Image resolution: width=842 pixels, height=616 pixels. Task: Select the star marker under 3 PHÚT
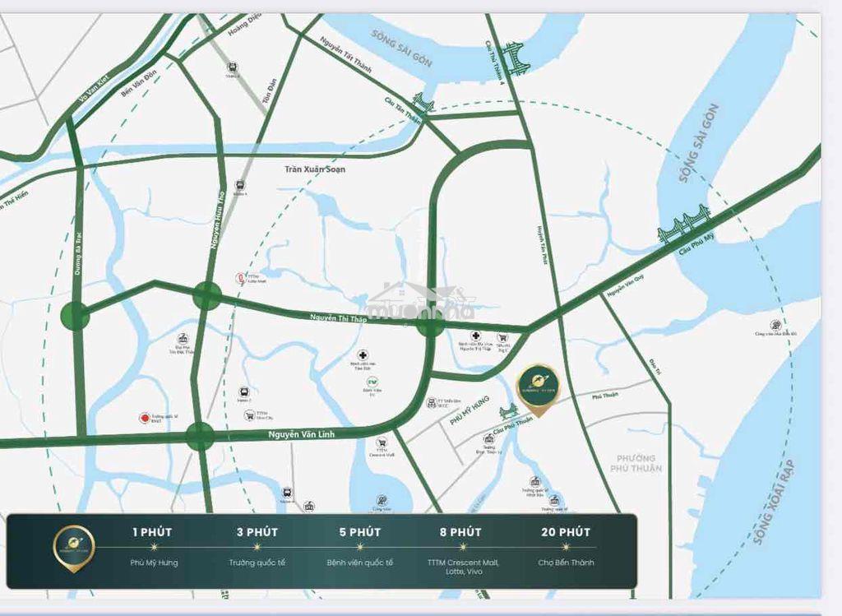pos(257,547)
